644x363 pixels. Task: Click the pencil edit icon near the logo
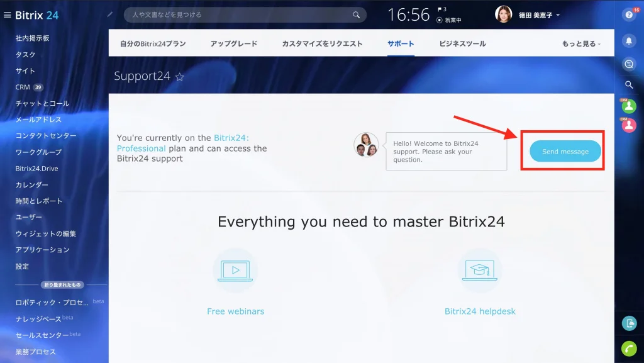[109, 14]
